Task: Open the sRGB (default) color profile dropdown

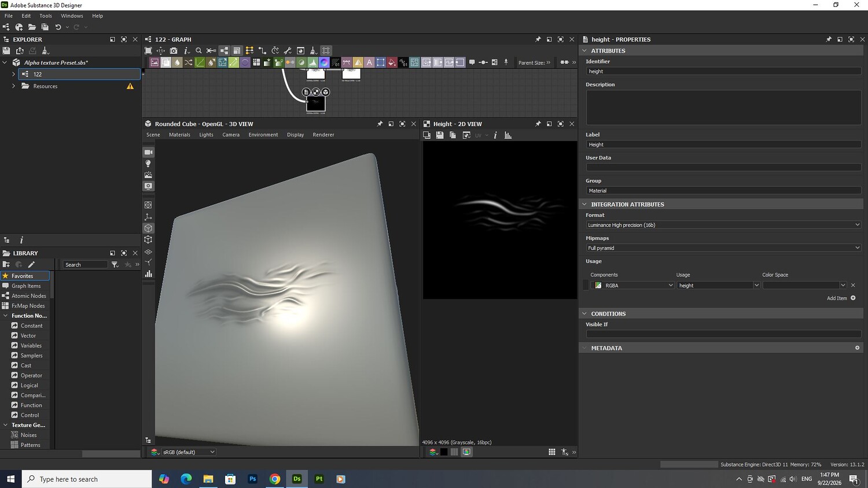Action: point(183,452)
